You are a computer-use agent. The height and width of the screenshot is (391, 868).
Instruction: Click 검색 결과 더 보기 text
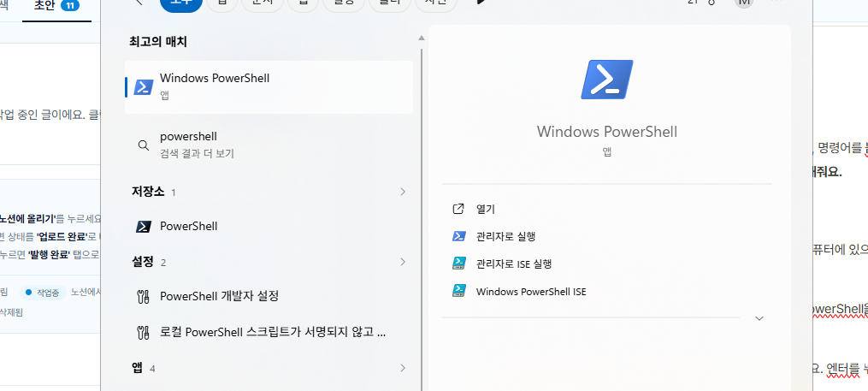point(197,153)
